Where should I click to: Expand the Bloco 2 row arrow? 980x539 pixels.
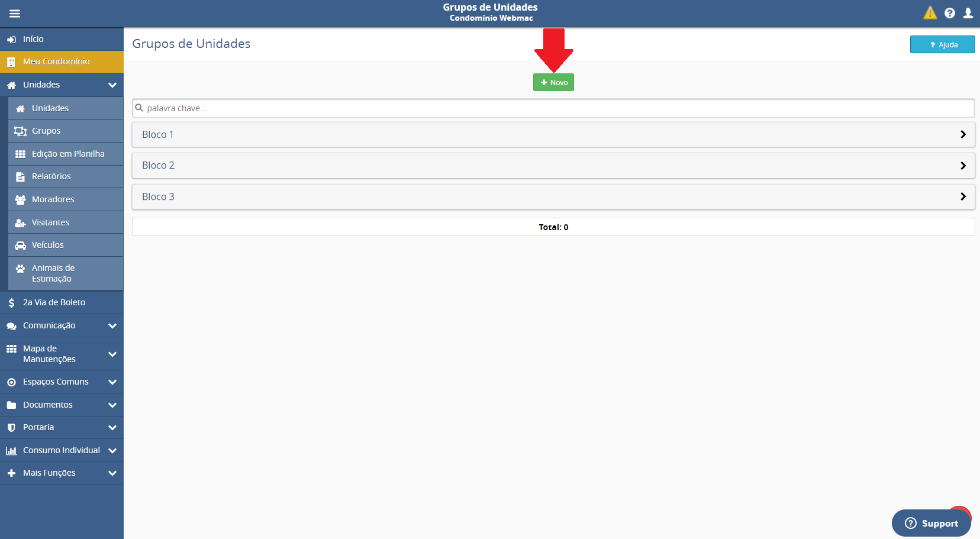click(x=963, y=166)
